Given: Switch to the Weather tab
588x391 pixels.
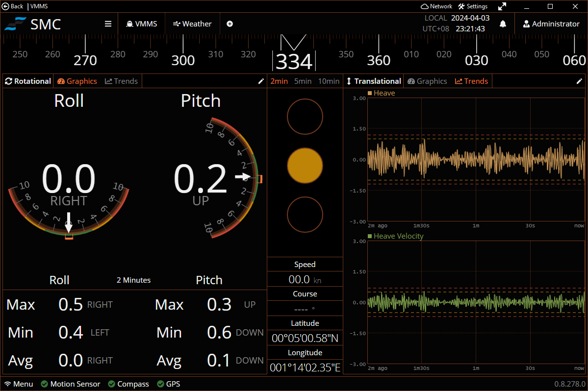Looking at the screenshot, I should pos(192,23).
